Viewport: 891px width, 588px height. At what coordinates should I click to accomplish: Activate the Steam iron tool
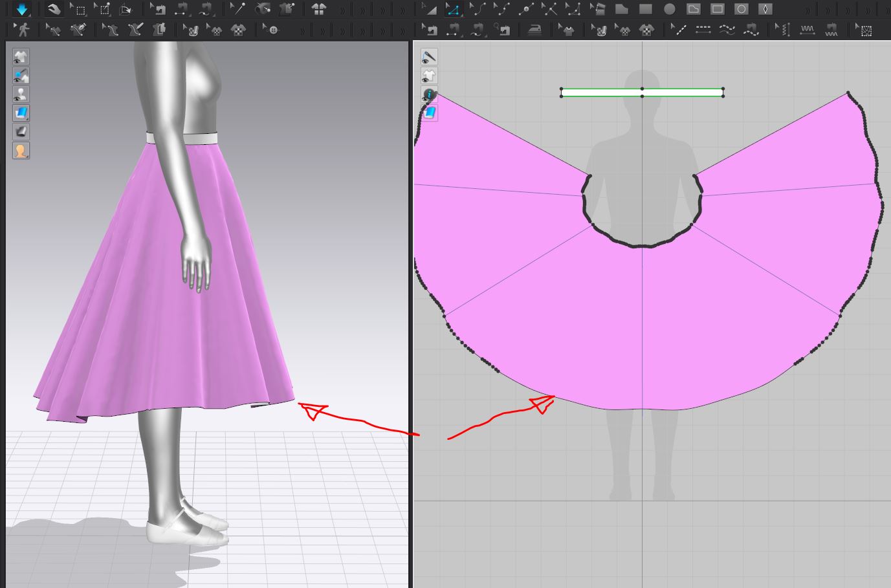(535, 30)
